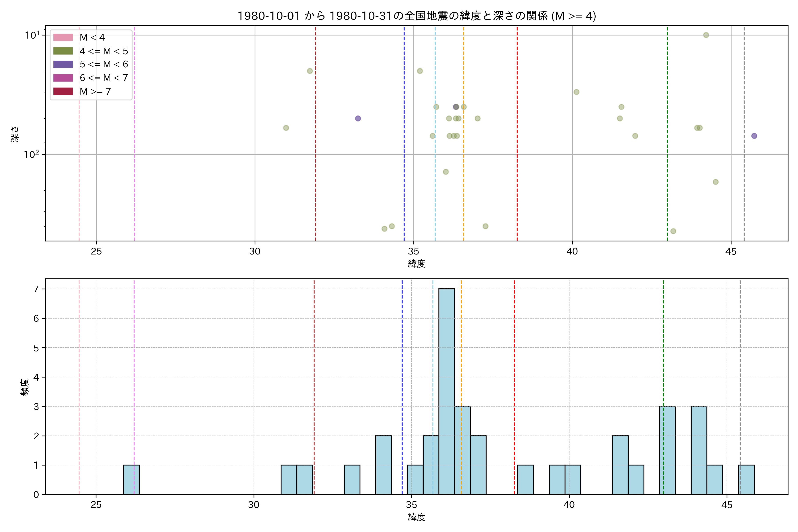Click the 'M >= 7' legend text
The width and height of the screenshot is (798, 532).
[95, 91]
